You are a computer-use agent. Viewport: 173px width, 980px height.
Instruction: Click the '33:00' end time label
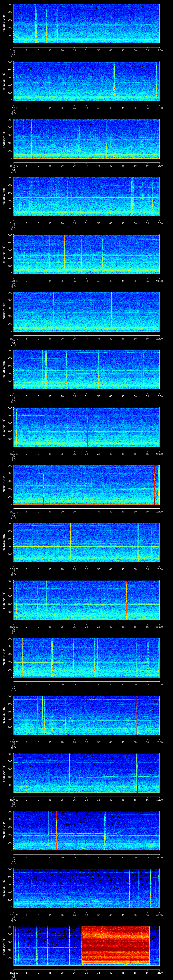[160, 972]
